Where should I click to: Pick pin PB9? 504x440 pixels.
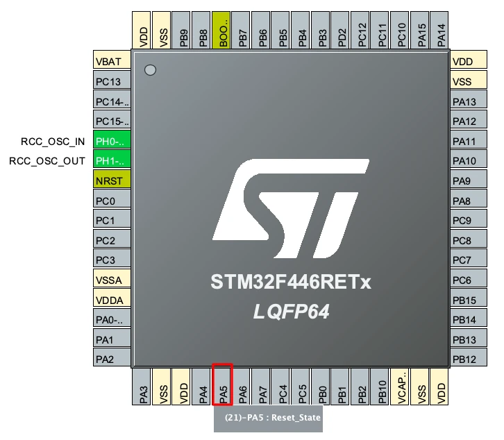coord(181,30)
